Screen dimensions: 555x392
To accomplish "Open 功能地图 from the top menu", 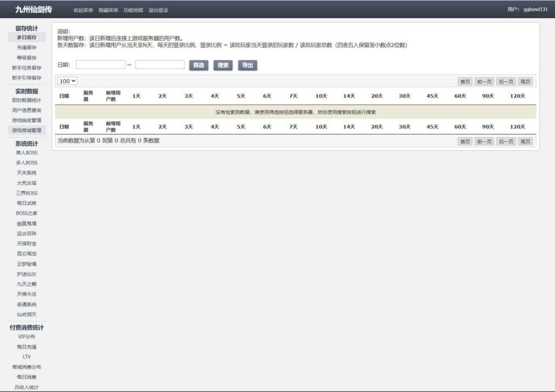I will (x=133, y=10).
